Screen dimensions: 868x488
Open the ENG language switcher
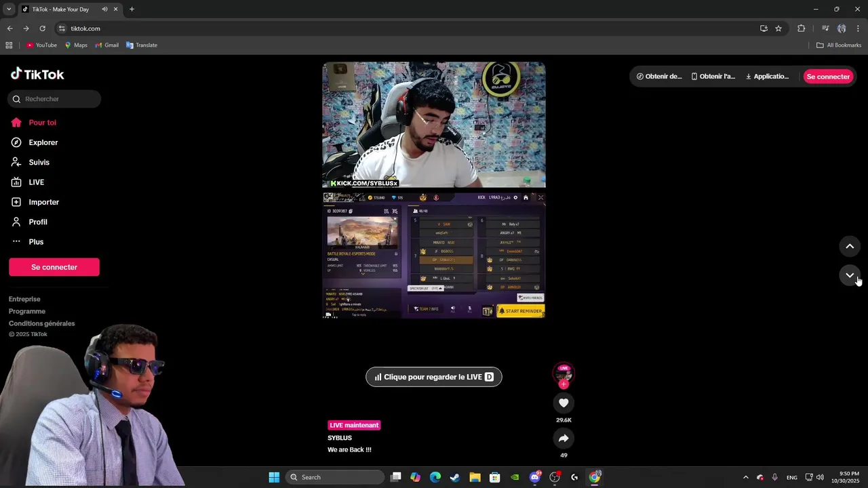(792, 477)
